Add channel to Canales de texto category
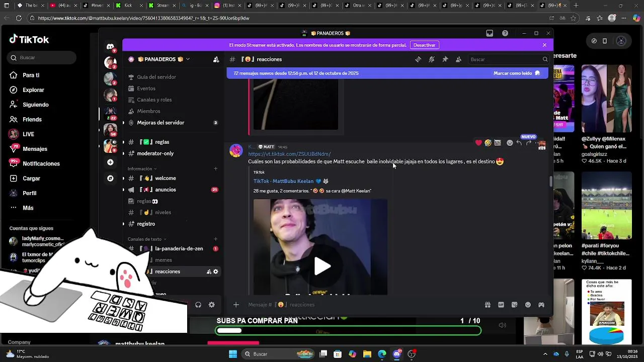The image size is (644, 362). pos(216,239)
